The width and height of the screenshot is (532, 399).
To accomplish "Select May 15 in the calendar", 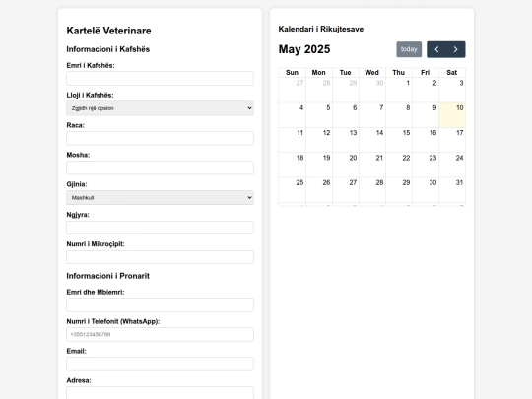I will point(399,140).
